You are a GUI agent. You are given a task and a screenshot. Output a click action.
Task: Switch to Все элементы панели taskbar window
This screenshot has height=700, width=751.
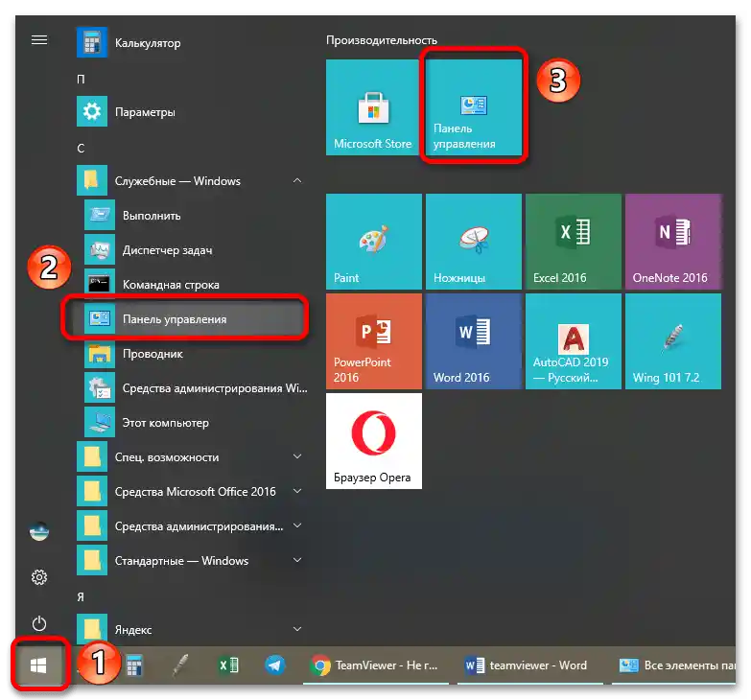[675, 665]
